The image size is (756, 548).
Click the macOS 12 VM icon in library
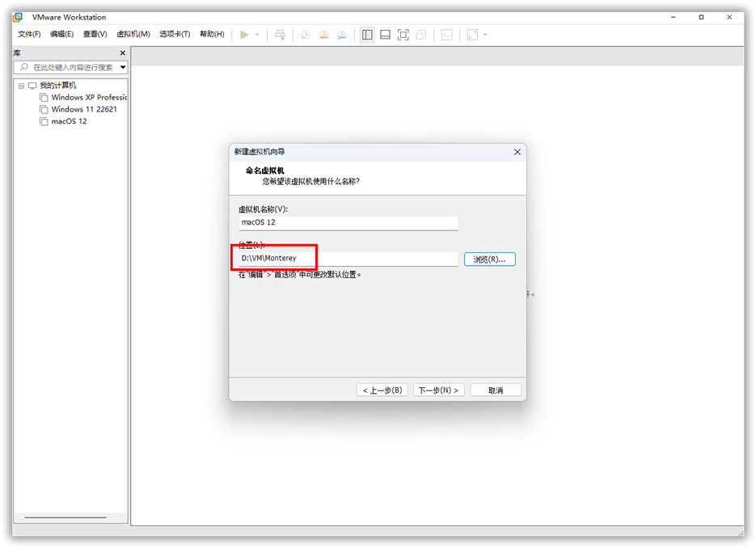click(x=44, y=121)
